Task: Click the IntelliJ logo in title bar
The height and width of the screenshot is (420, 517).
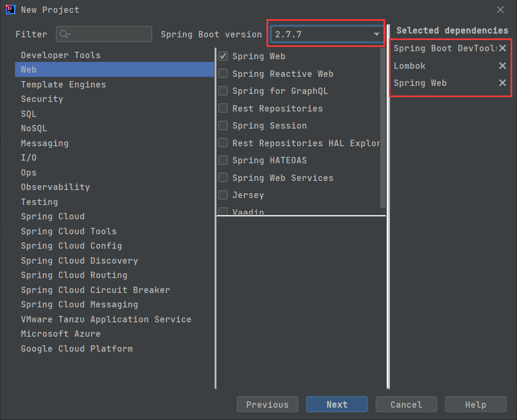Action: tap(10, 10)
